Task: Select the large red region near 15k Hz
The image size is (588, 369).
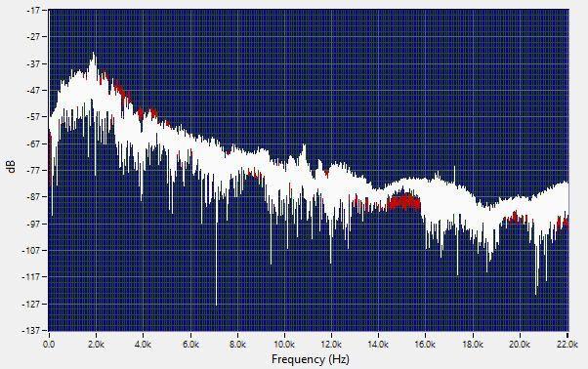Action: tap(403, 202)
